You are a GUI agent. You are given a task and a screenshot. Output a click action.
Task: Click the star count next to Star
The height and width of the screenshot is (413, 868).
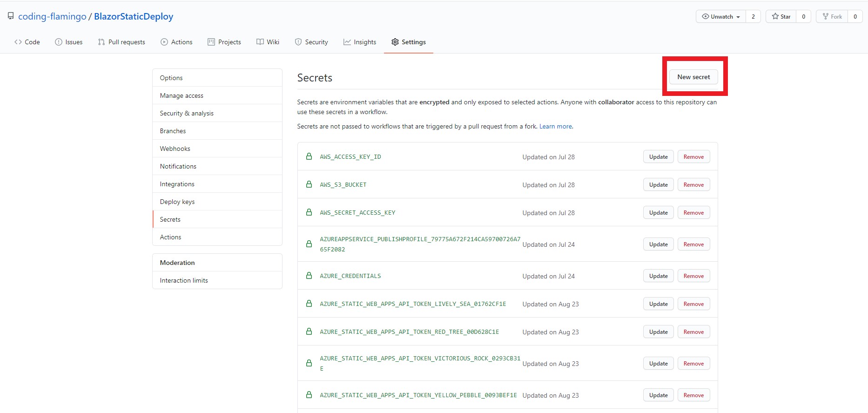[803, 16]
